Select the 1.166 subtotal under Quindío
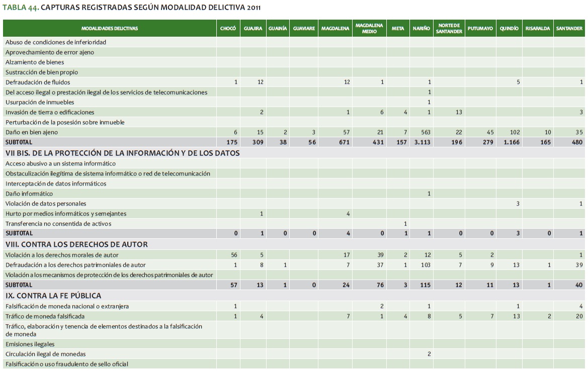588x372 pixels. point(511,142)
